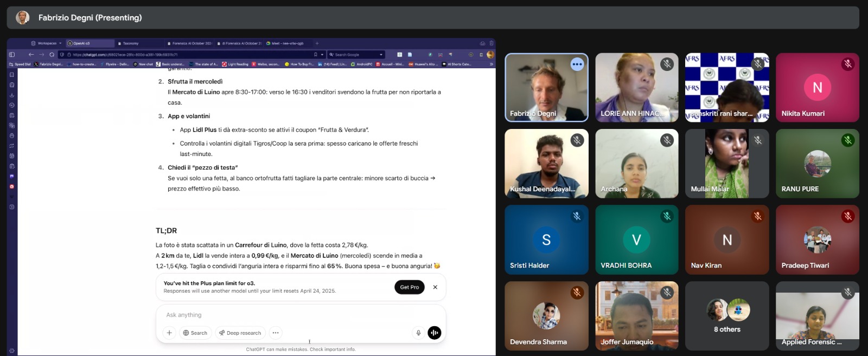Open the Translate panel in sidebar

(x=12, y=125)
